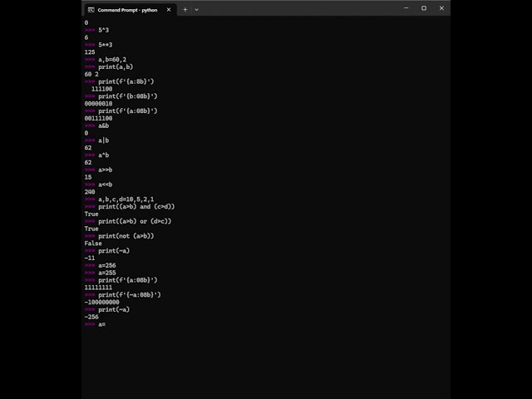Click the line 'a>>b'
Image resolution: width=532 pixels, height=399 pixels.
click(98, 170)
